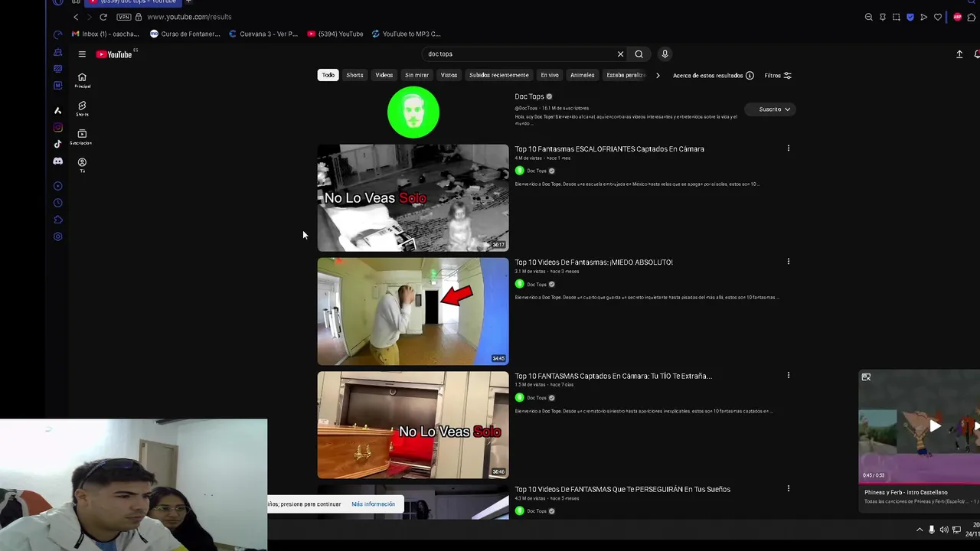Open Curso de Fontaner bookmark
The height and width of the screenshot is (551, 980).
pos(185,34)
